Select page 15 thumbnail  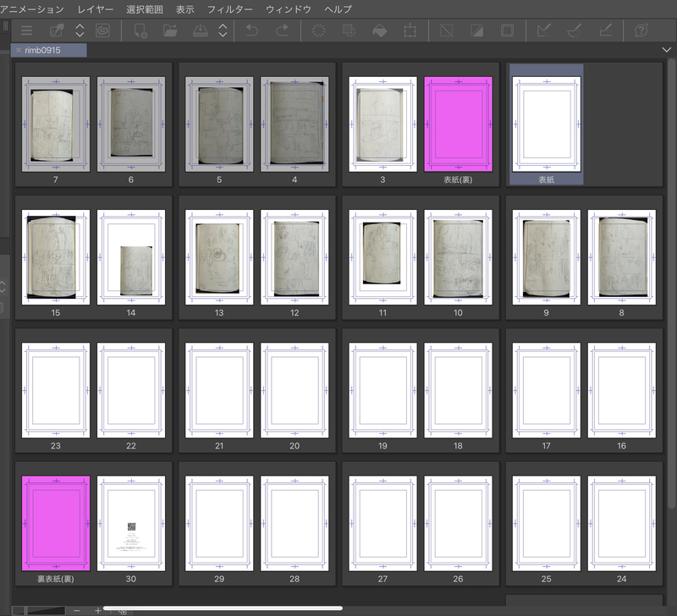point(56,257)
